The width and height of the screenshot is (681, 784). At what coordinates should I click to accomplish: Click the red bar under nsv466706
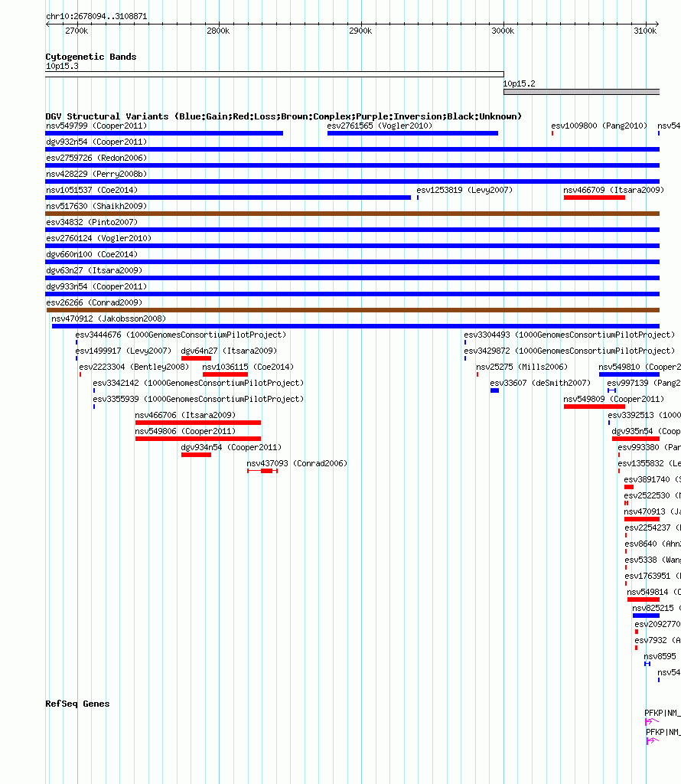pyautogui.click(x=198, y=423)
